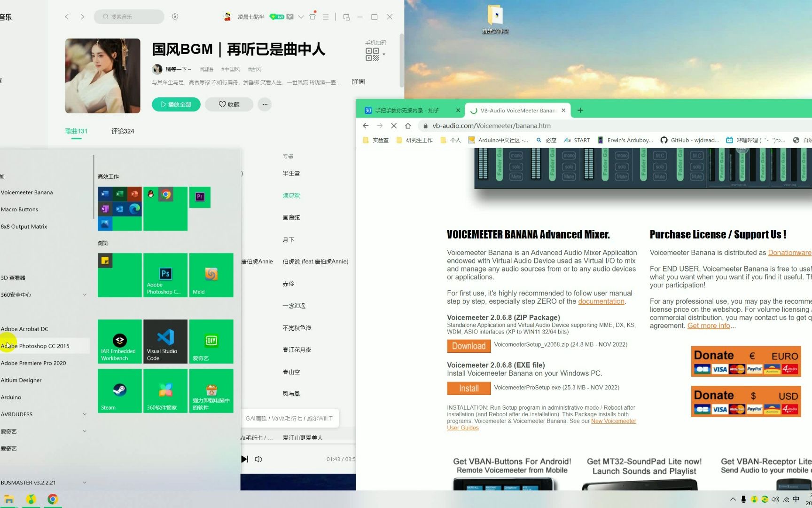Launch the Steam tile
This screenshot has width=812, height=508.
pos(119,391)
